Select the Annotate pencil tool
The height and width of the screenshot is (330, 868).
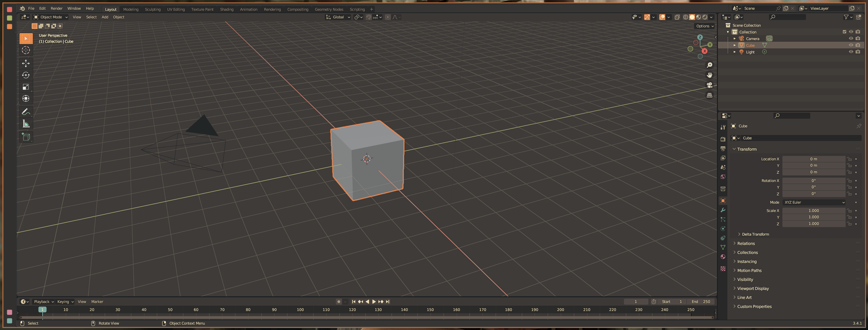tap(26, 112)
